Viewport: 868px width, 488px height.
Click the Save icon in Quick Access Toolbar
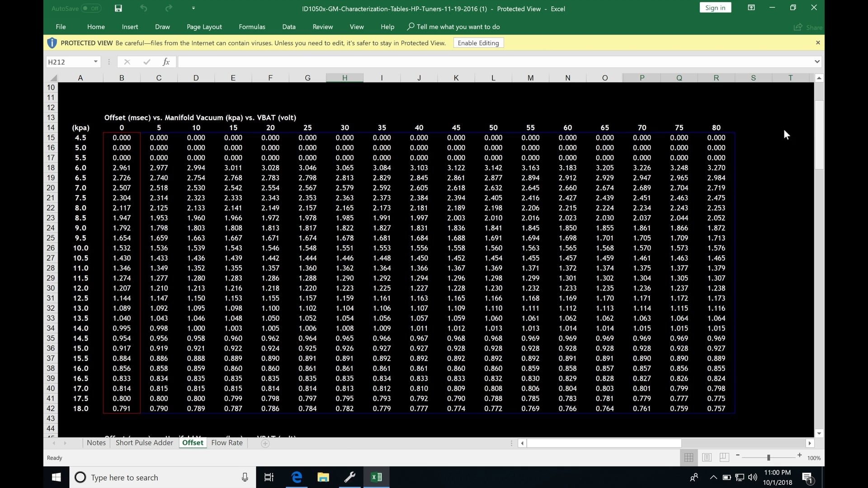point(118,8)
